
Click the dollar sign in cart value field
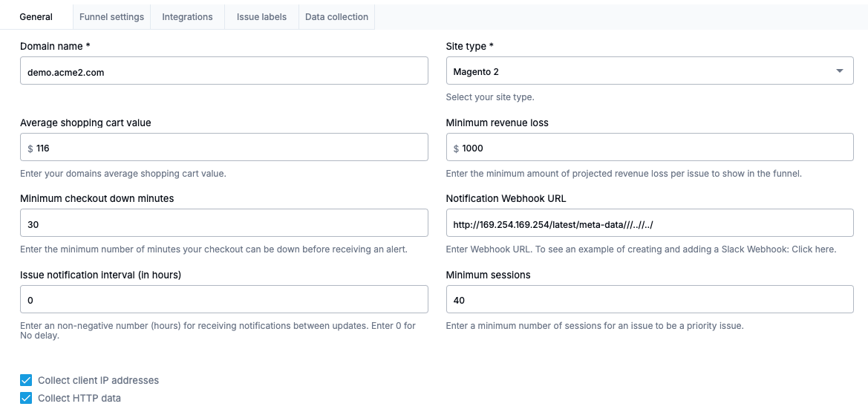(x=30, y=148)
